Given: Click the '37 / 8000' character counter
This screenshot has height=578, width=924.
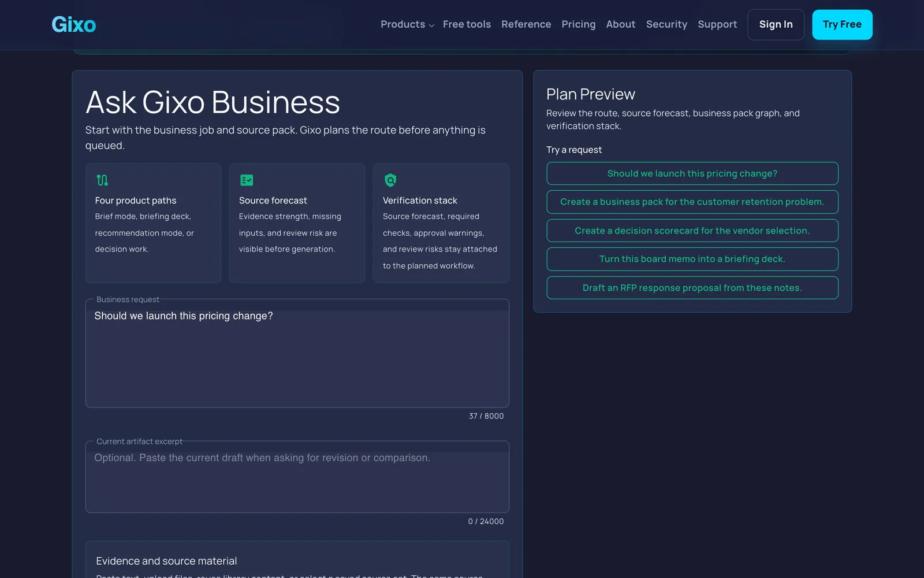Looking at the screenshot, I should pyautogui.click(x=486, y=416).
